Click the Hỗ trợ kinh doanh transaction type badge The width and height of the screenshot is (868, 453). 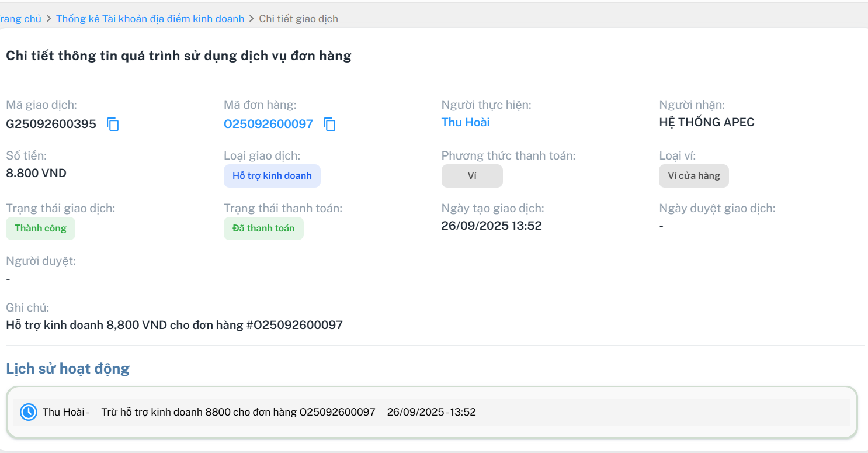[272, 176]
